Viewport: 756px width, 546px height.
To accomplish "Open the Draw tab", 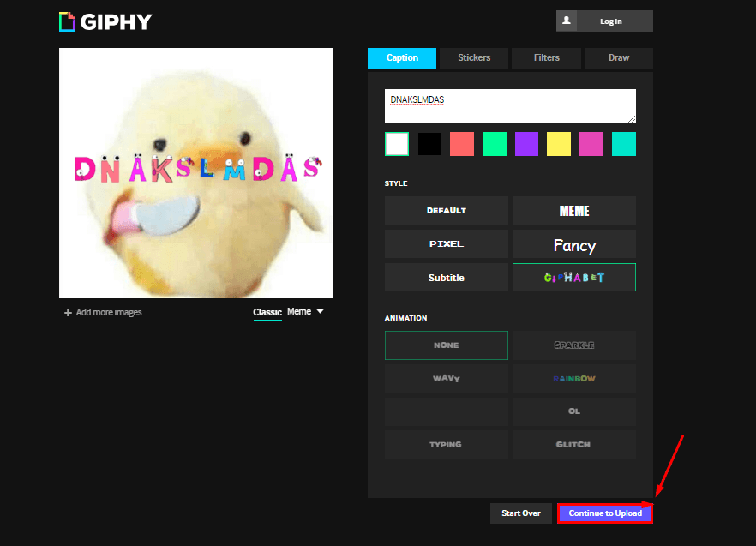I will click(x=619, y=58).
